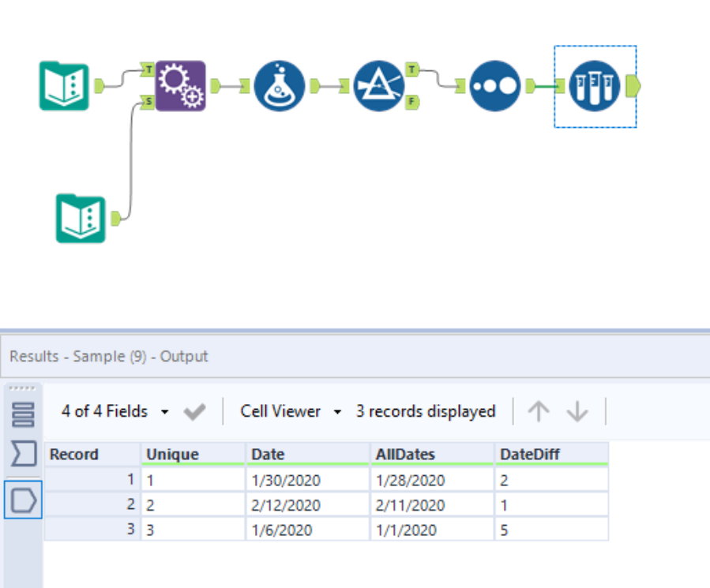Image resolution: width=710 pixels, height=588 pixels.
Task: Click the Filter tool's F output anchor
Action: (x=412, y=102)
